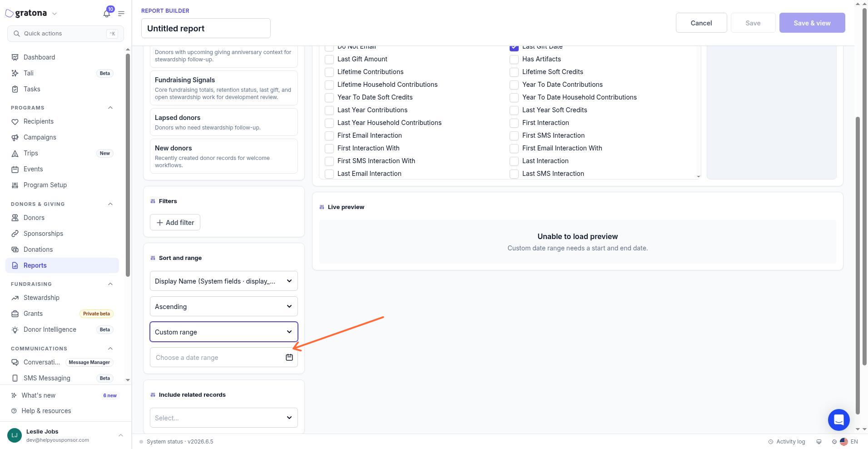Open Grants in the sidebar
868x449 pixels.
click(62, 314)
